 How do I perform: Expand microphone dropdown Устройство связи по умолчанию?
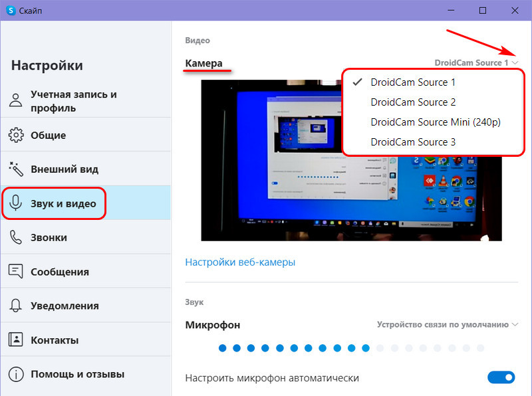coord(448,324)
